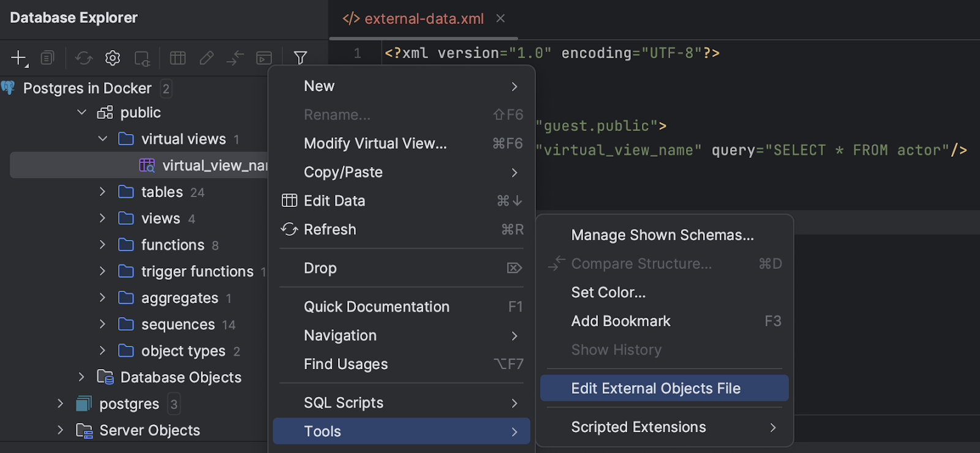Click the Edit Data table icon in toolbar
980x453 pixels.
pos(178,58)
